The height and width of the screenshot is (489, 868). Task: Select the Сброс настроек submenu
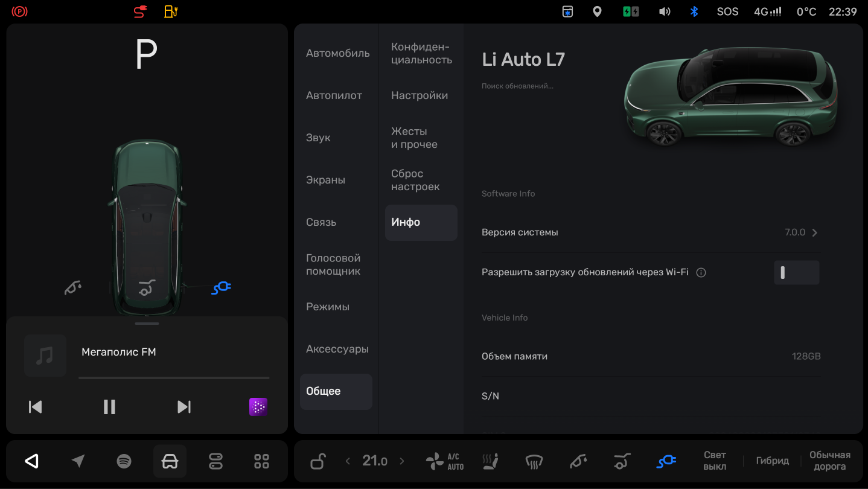coord(415,180)
